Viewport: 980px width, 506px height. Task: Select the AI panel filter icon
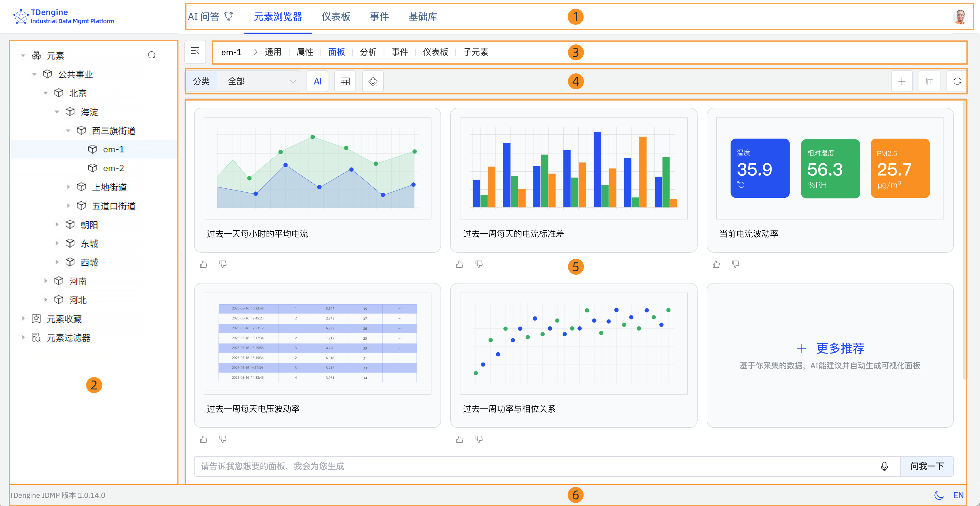point(317,81)
